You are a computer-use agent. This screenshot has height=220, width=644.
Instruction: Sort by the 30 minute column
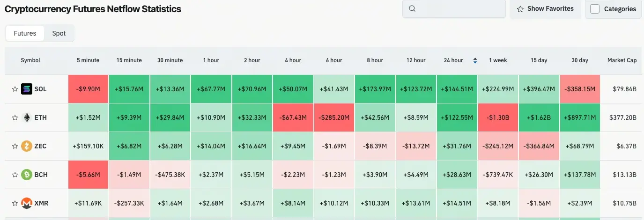[x=170, y=60]
